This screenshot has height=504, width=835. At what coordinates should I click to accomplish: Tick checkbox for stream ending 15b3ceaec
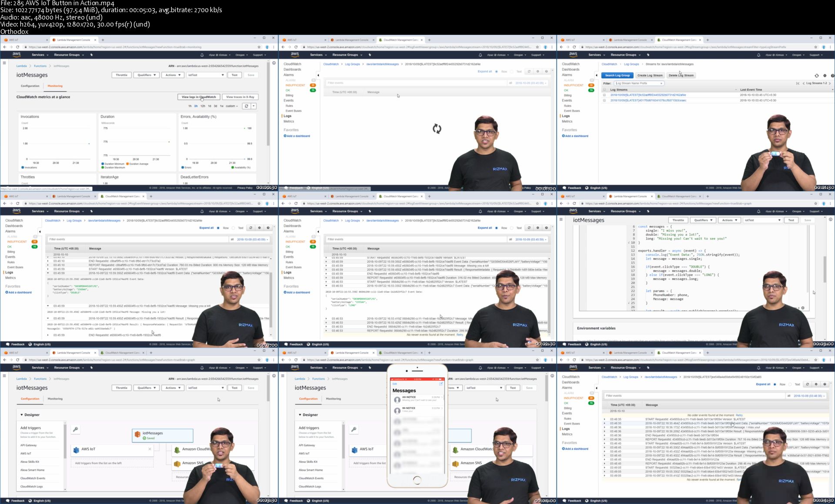(x=604, y=100)
